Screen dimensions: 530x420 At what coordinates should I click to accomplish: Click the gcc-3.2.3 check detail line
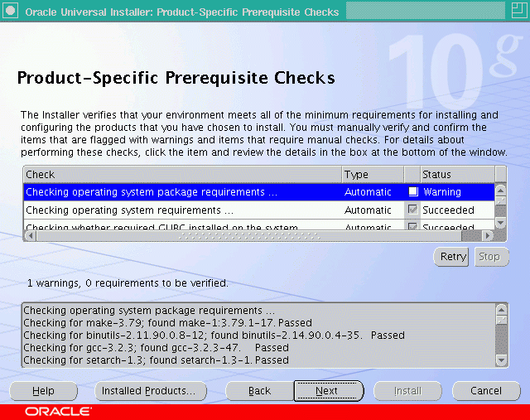(x=156, y=348)
